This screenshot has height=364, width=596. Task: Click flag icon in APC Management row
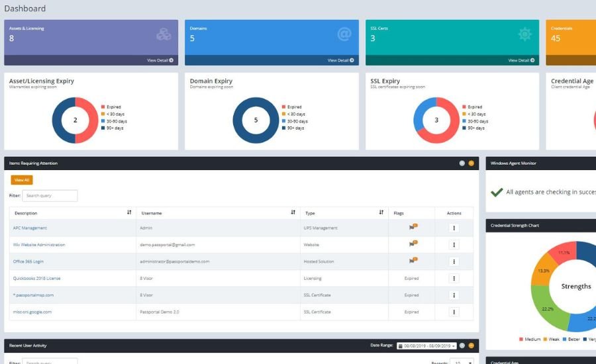point(413,227)
